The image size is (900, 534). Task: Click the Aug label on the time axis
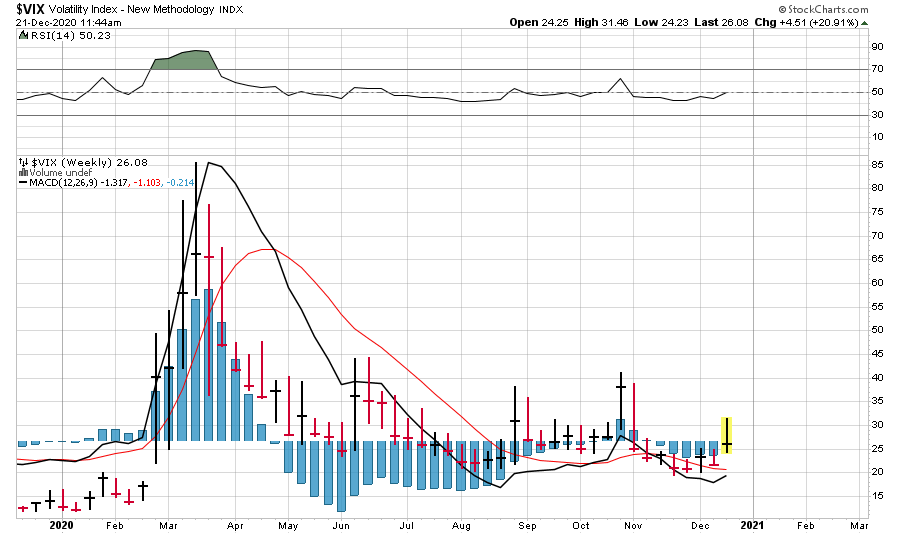pos(461,524)
